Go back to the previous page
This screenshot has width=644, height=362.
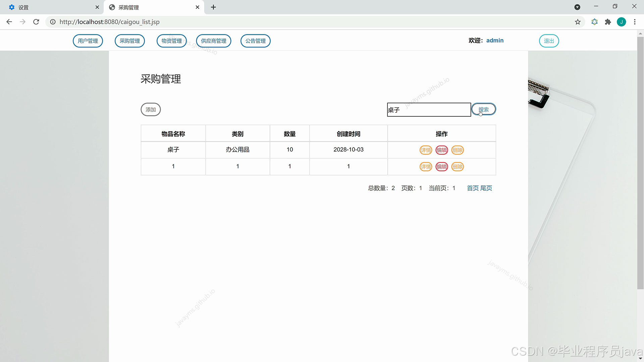[9, 22]
